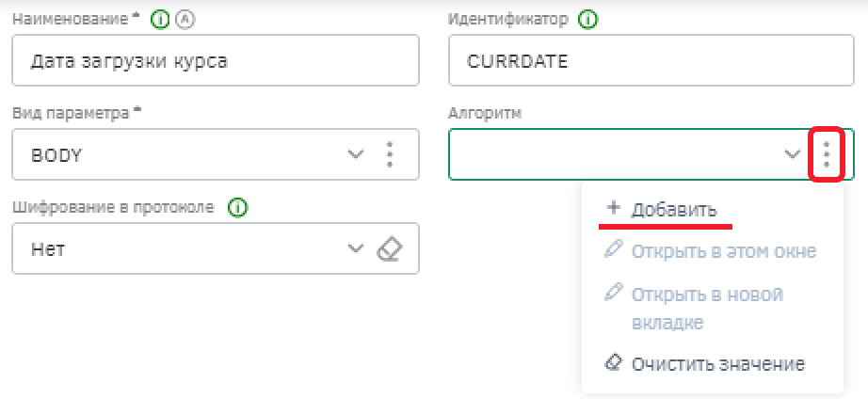Expand the Алгоритм dropdown chevron
The width and height of the screenshot is (868, 399).
794,153
